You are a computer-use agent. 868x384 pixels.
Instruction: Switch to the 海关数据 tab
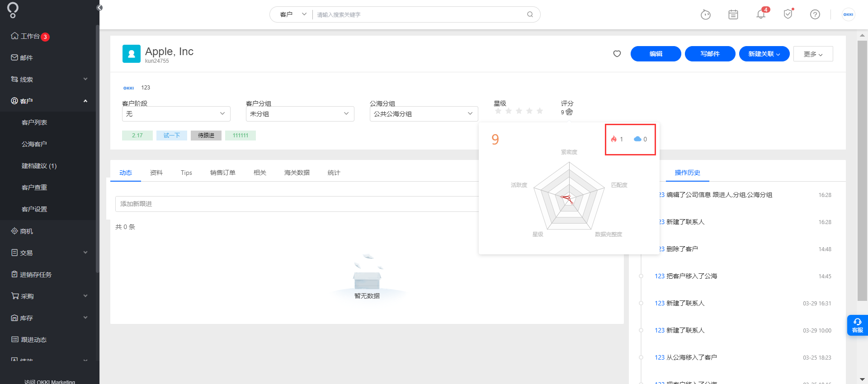[297, 173]
